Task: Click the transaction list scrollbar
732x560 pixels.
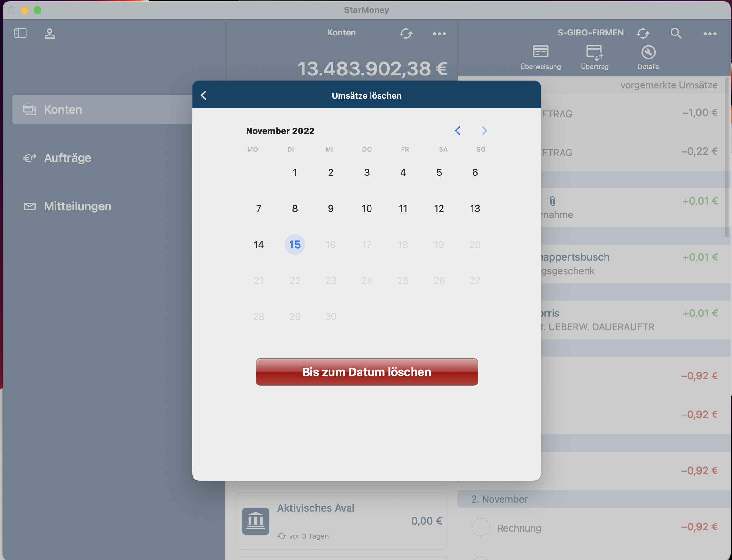Action: 727,157
